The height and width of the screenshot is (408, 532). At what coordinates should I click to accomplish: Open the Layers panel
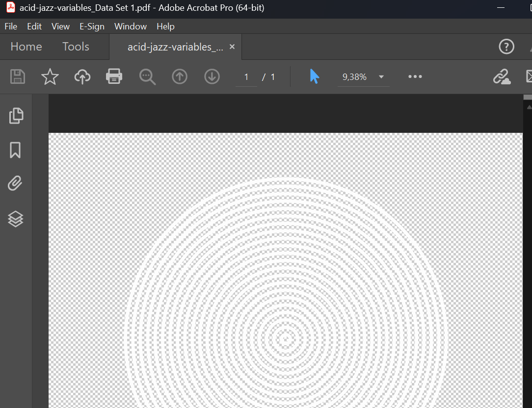(x=15, y=219)
